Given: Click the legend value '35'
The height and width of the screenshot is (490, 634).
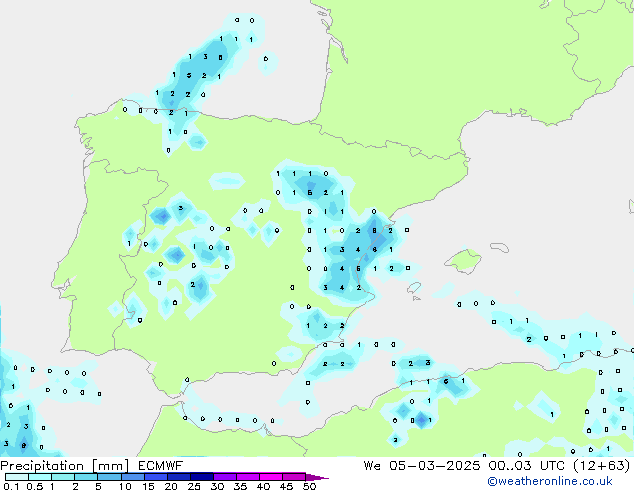Looking at the screenshot, I should (x=240, y=486).
